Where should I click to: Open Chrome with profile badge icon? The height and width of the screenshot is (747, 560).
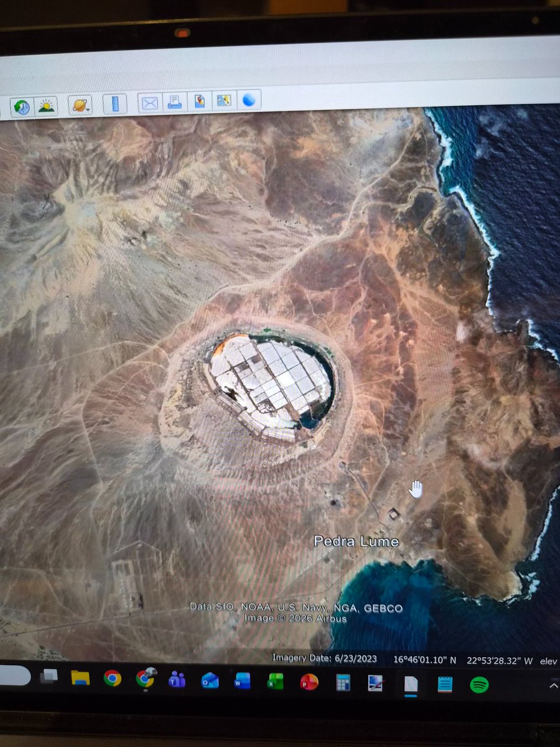pyautogui.click(x=145, y=678)
